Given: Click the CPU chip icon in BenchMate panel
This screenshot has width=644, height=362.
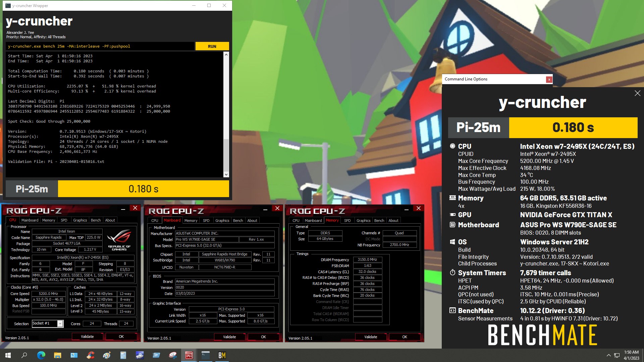Looking at the screenshot, I should pyautogui.click(x=452, y=146).
